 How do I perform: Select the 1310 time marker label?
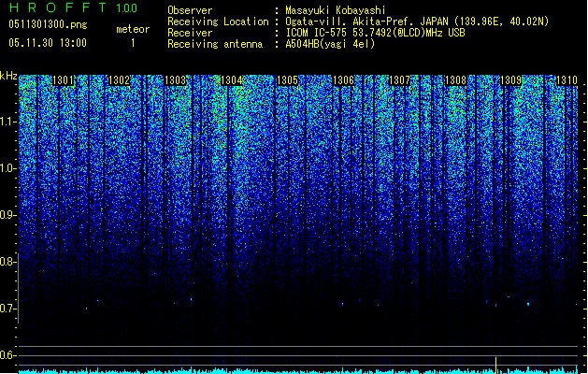point(566,80)
